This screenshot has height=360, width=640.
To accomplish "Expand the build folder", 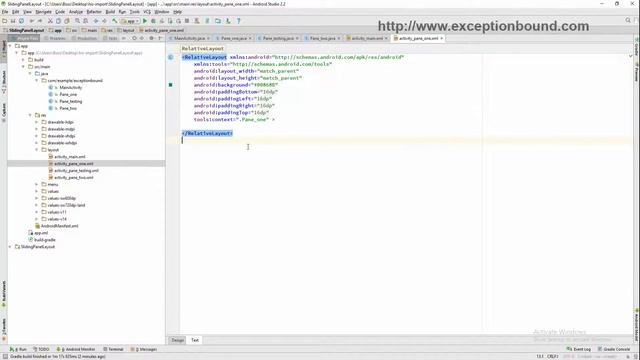I will click(x=23, y=60).
